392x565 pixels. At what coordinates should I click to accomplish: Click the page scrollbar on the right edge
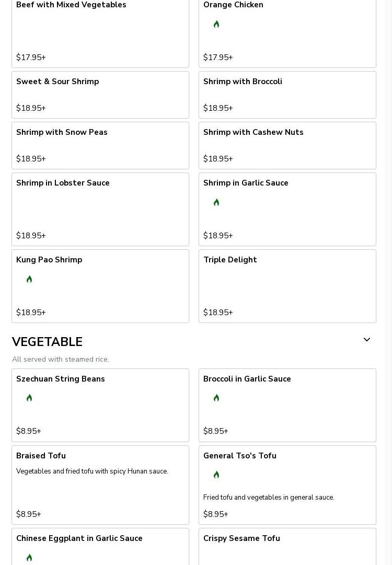coord(388,282)
